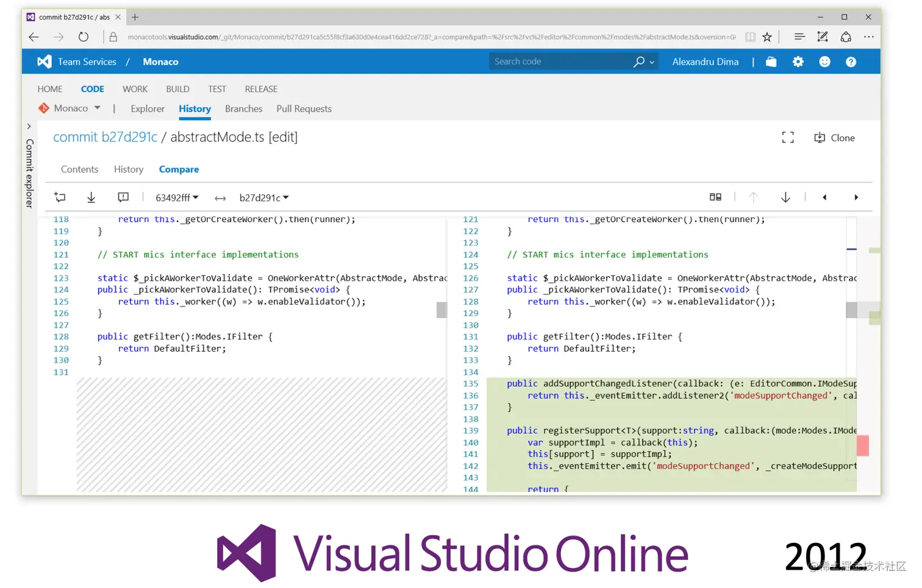Switch to the Explorer tab
Image resolution: width=922 pixels, height=588 pixels.
tap(148, 108)
